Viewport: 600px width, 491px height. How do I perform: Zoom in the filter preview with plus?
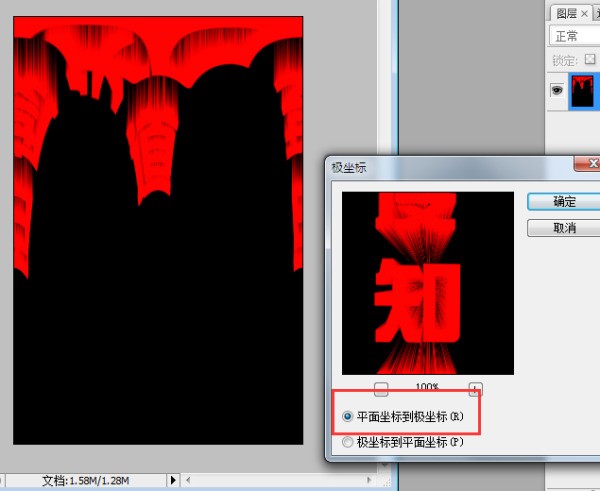click(476, 388)
